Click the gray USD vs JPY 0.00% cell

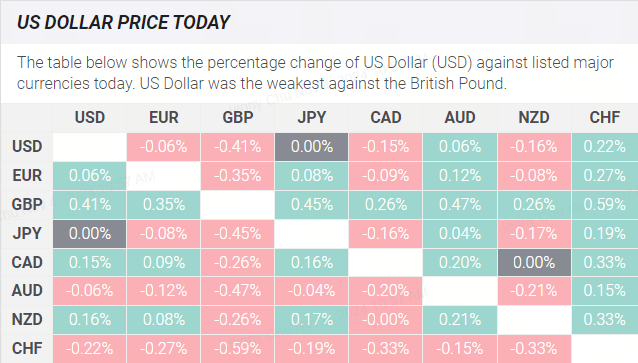click(x=312, y=147)
